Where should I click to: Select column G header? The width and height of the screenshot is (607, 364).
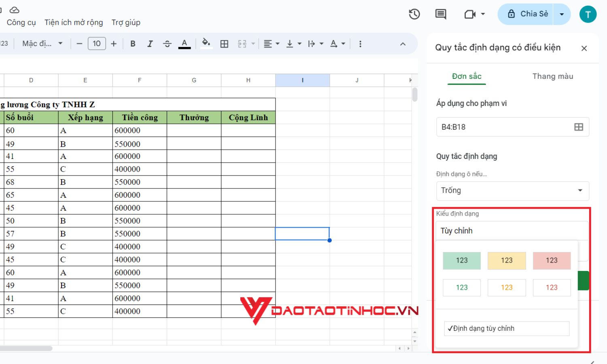194,80
